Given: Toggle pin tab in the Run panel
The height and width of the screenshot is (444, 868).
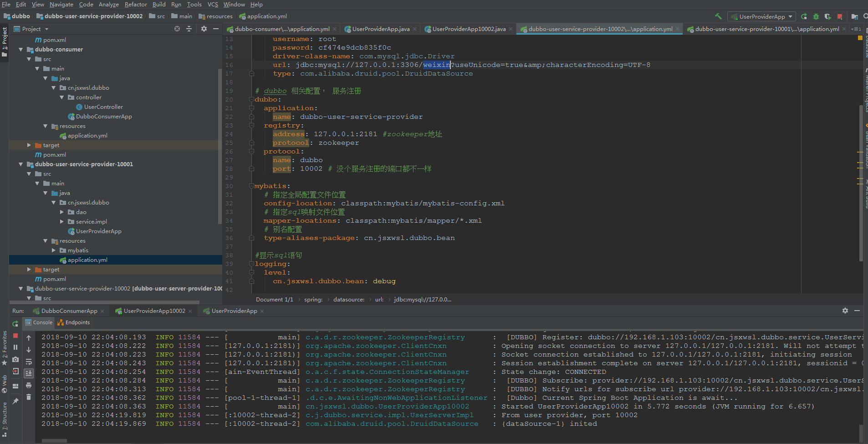Looking at the screenshot, I should pyautogui.click(x=15, y=401).
